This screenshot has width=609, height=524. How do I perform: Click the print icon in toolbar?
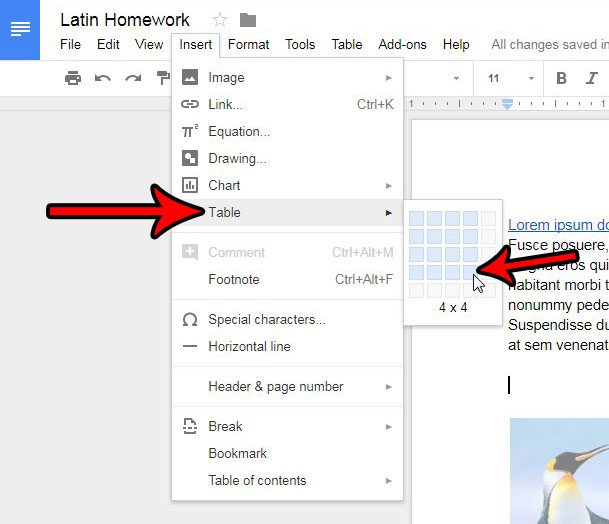[x=72, y=78]
